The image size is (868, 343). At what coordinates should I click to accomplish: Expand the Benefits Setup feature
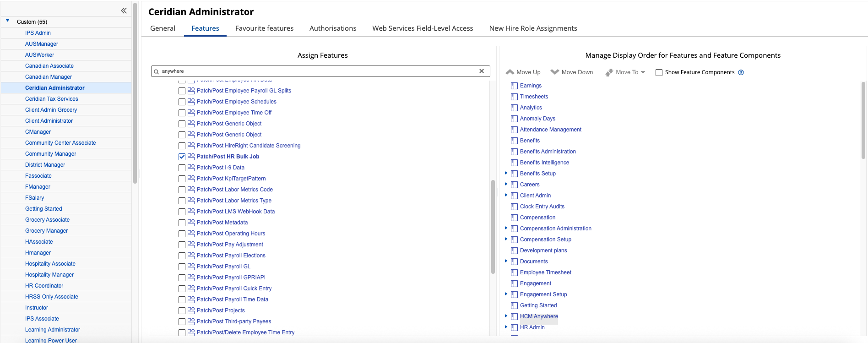click(506, 173)
